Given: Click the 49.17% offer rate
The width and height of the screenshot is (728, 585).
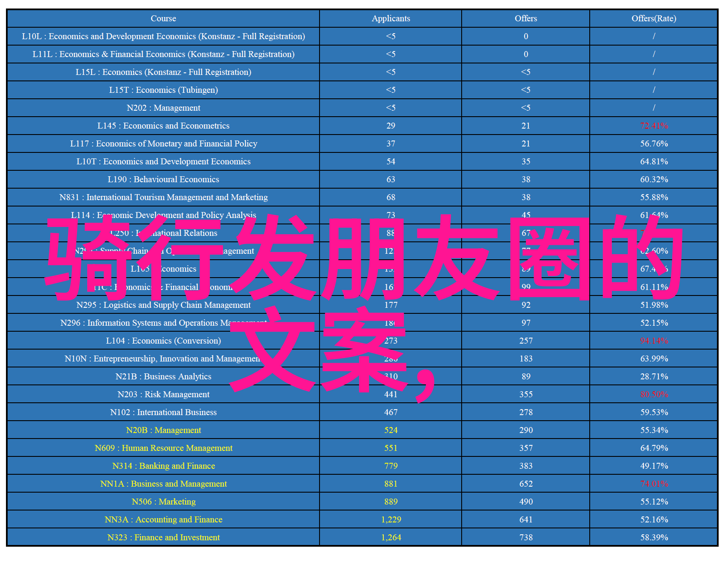Looking at the screenshot, I should [654, 466].
